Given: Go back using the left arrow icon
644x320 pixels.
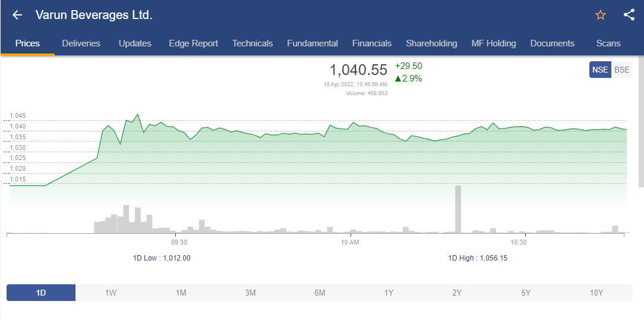Looking at the screenshot, I should (x=17, y=15).
